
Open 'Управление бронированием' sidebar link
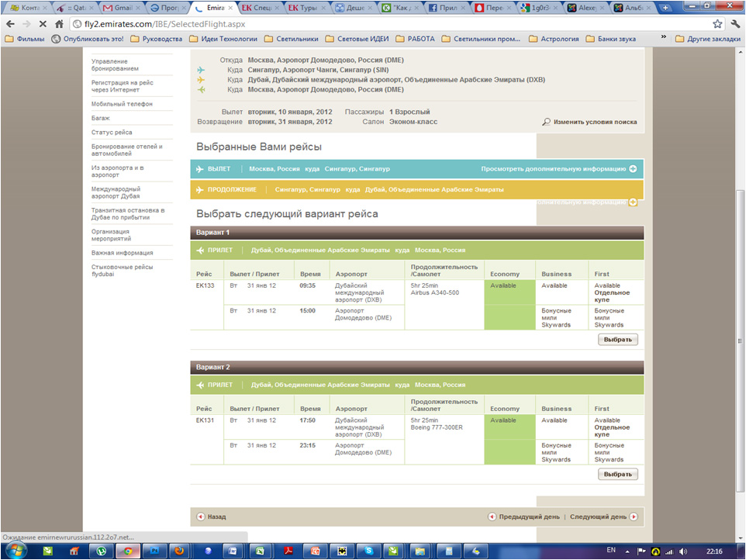pyautogui.click(x=115, y=64)
